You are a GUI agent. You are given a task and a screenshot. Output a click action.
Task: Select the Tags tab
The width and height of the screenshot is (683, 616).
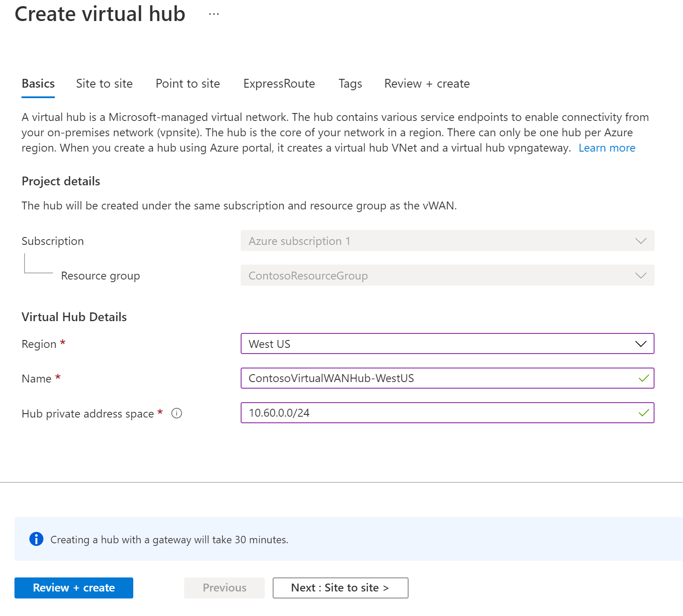click(x=350, y=83)
